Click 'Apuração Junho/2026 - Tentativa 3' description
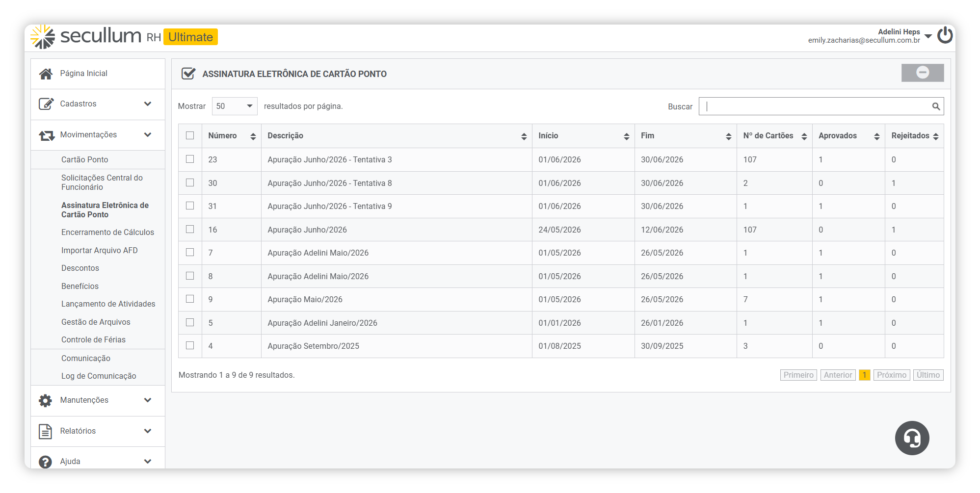980x493 pixels. [x=330, y=160]
